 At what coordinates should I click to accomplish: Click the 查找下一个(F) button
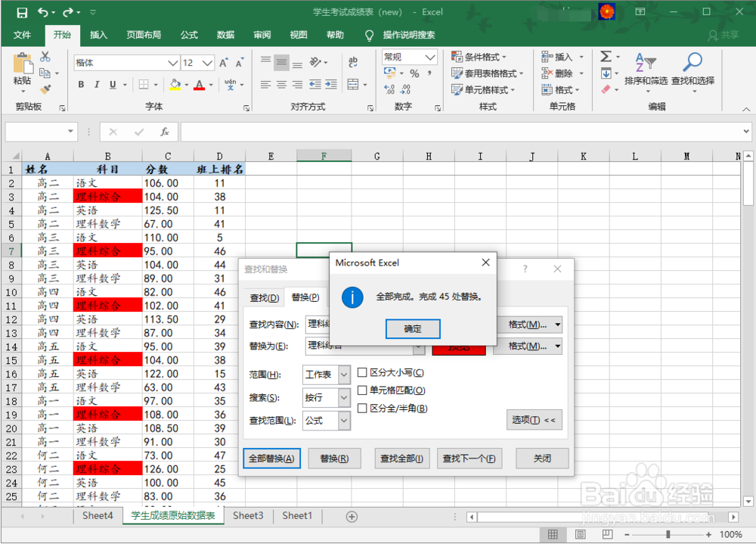[469, 458]
